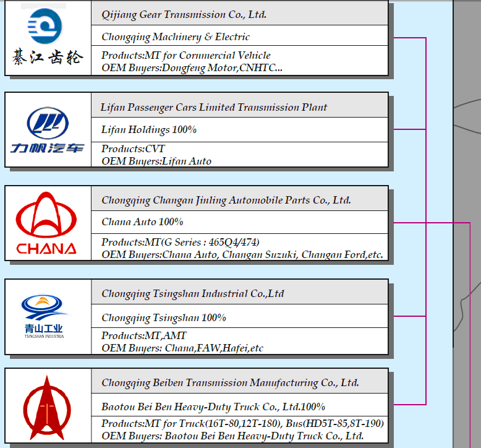Click 'Products:CVT' line

[133, 149]
